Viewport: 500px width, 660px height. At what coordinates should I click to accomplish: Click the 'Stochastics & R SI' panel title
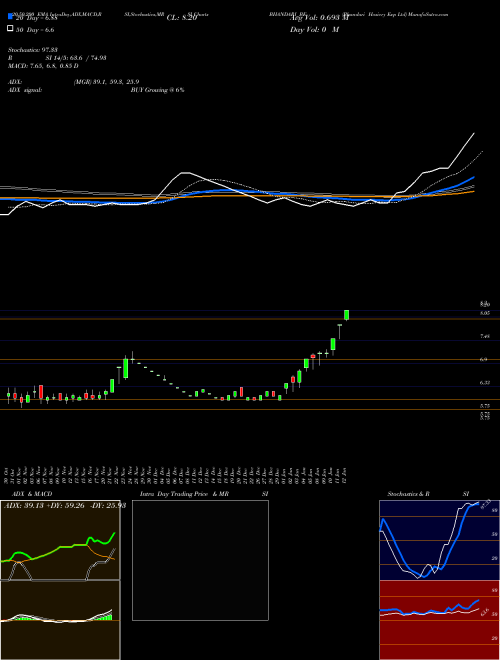(x=428, y=494)
